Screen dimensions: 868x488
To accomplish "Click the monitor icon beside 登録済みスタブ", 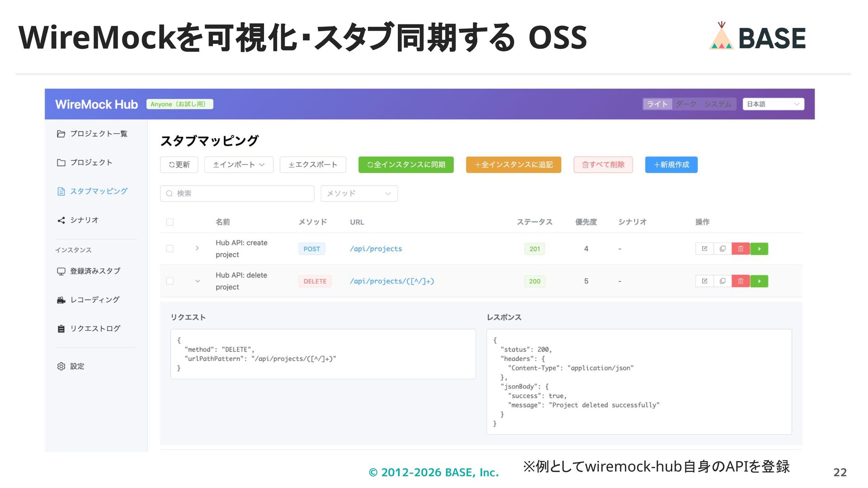I will tap(61, 272).
